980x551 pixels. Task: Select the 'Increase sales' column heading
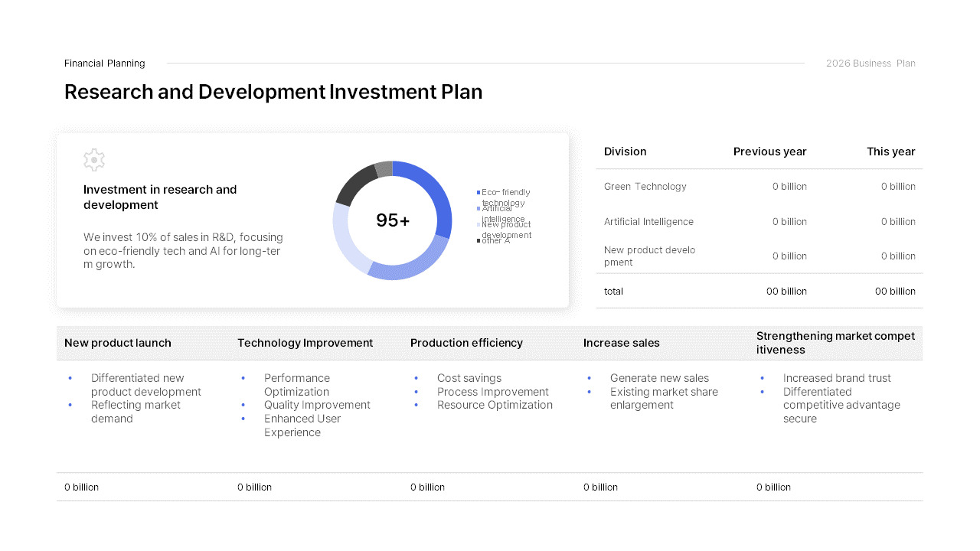(x=622, y=343)
